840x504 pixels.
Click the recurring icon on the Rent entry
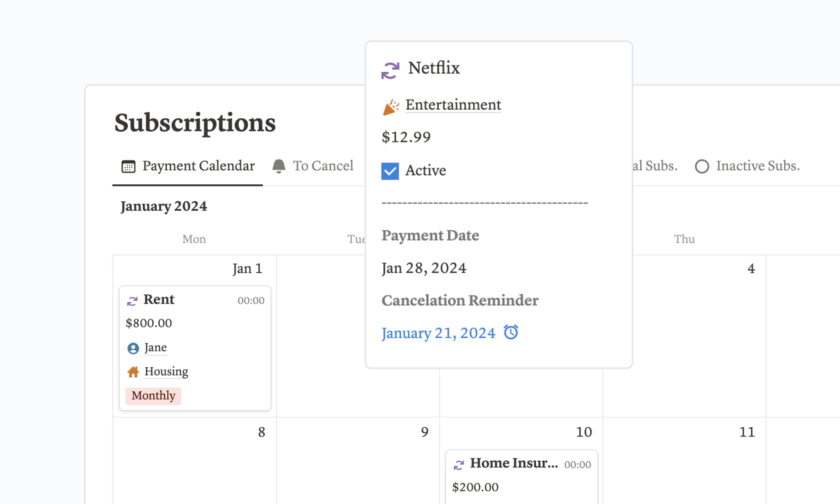[x=132, y=300]
